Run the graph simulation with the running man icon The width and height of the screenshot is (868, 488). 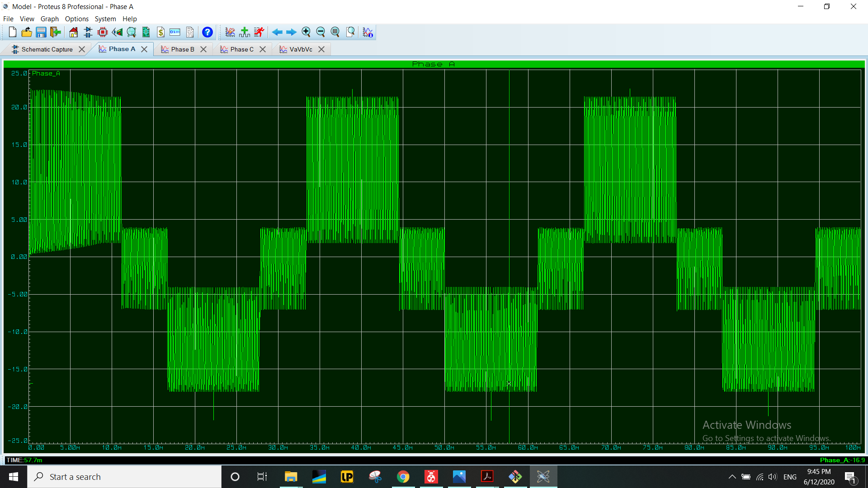pyautogui.click(x=259, y=32)
